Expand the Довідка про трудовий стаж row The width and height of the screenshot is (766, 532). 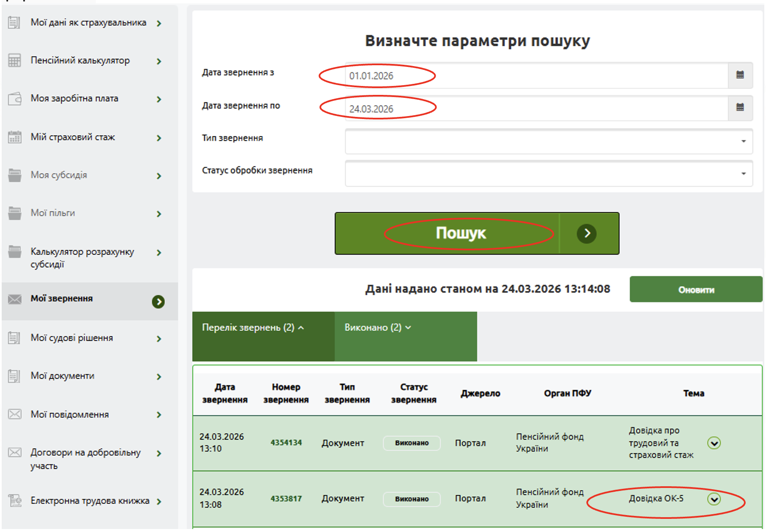coord(714,443)
